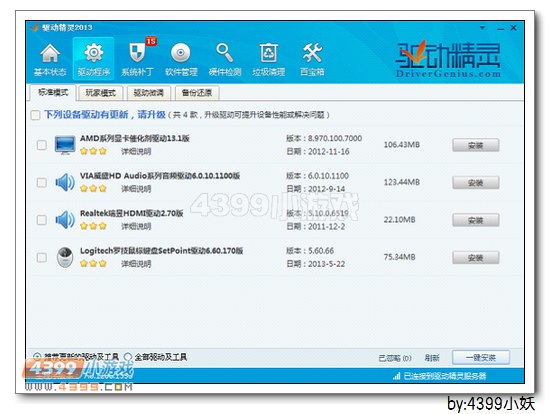This screenshot has height=414, width=550.
Task: Switch to 驱动微调 tab
Action: point(149,93)
